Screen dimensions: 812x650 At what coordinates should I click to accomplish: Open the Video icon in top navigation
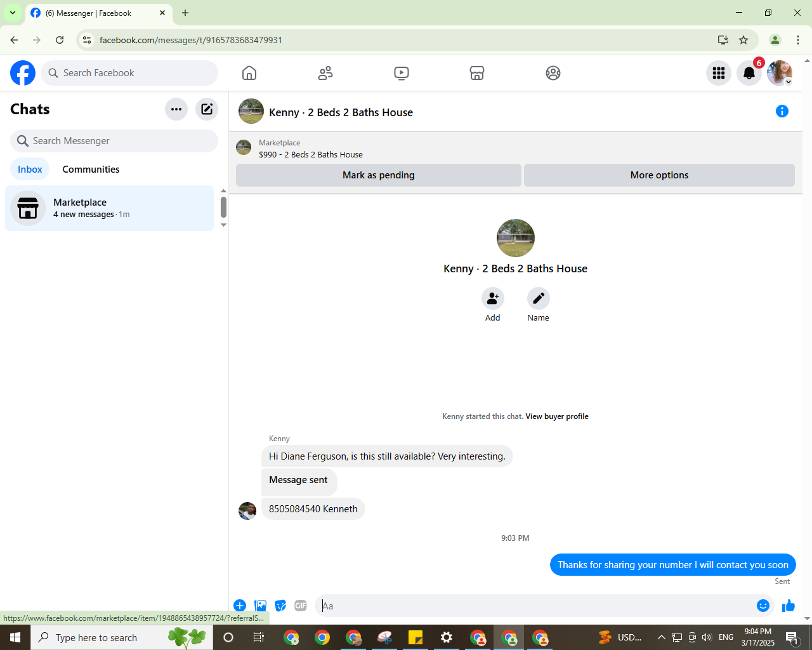pyautogui.click(x=402, y=73)
